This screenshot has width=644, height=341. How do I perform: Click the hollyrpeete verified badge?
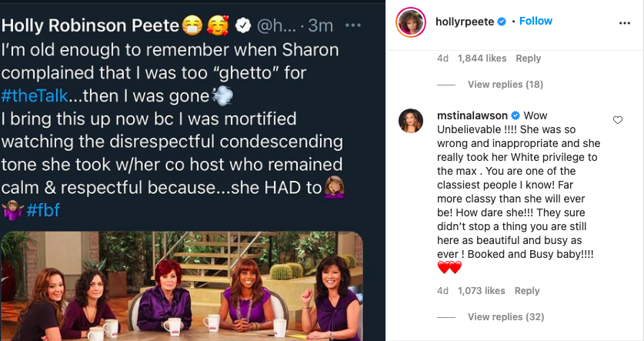502,22
